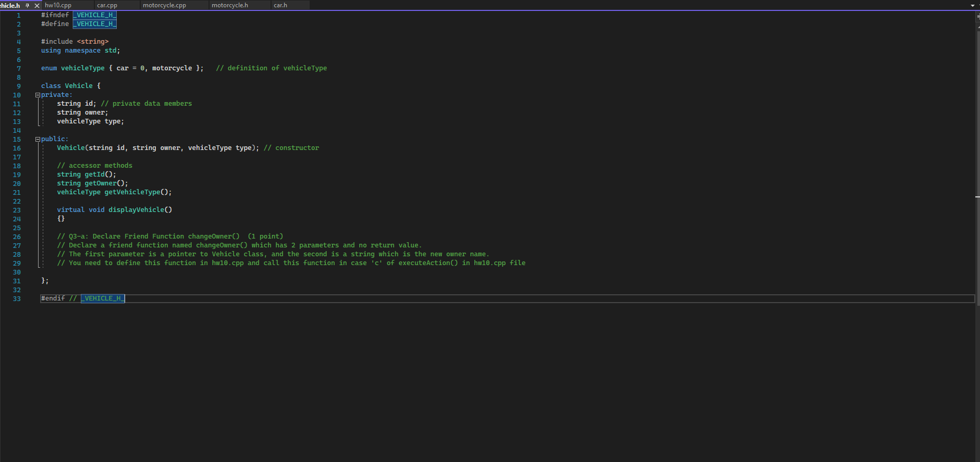Click comment 'The first parameter is a pointer'
Viewport: 980px width, 462px height.
click(x=273, y=254)
